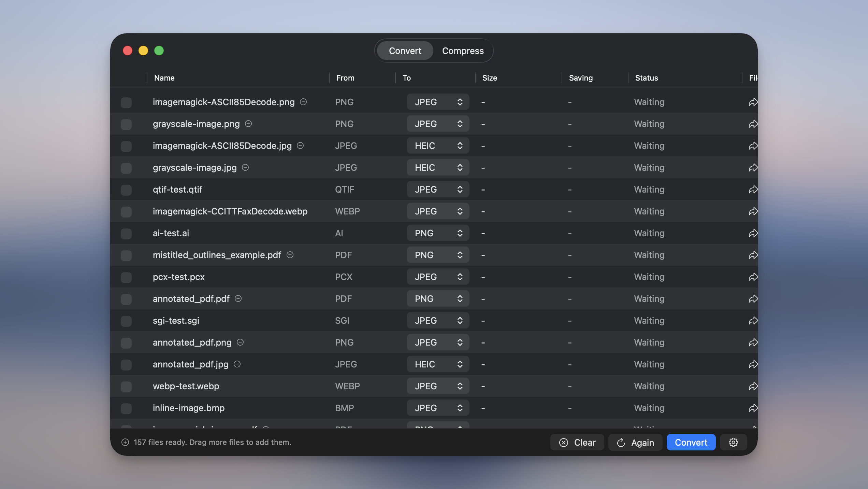
Task: Open PNG format dropdown for ai-test.ai
Action: tap(438, 233)
